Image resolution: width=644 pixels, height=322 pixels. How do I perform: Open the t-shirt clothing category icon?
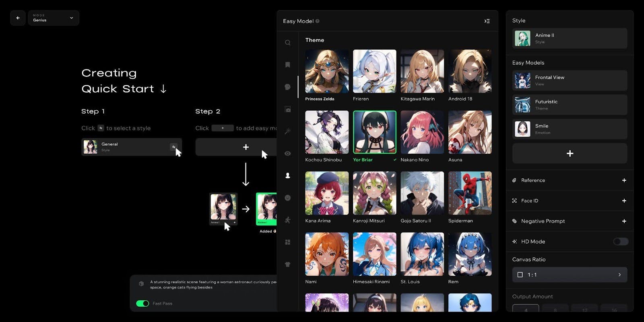(287, 264)
